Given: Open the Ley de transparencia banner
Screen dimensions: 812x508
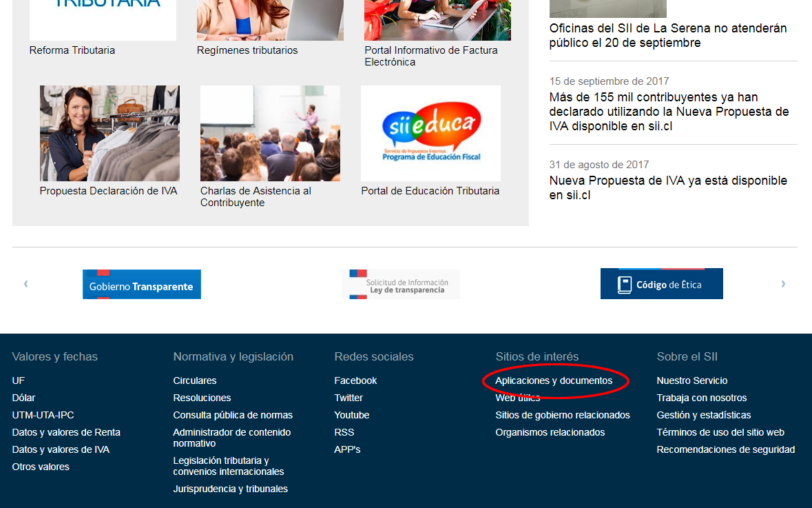Looking at the screenshot, I should click(400, 284).
